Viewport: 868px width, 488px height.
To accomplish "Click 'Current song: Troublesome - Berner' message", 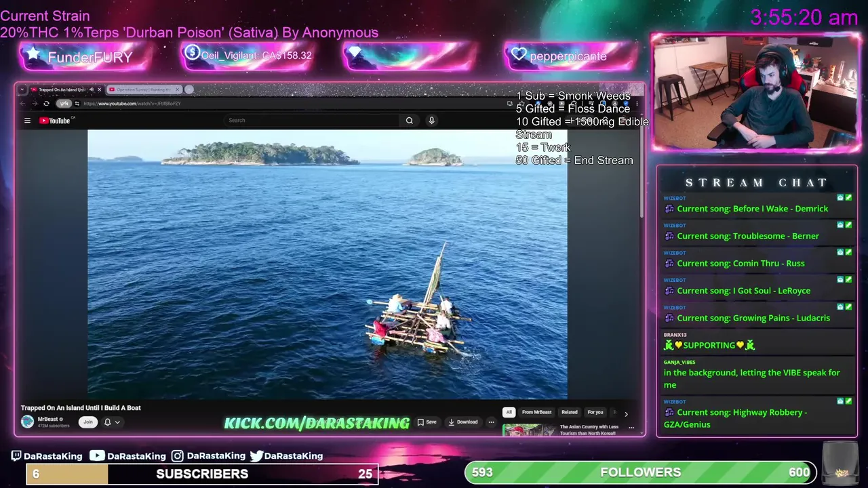I will (x=748, y=236).
